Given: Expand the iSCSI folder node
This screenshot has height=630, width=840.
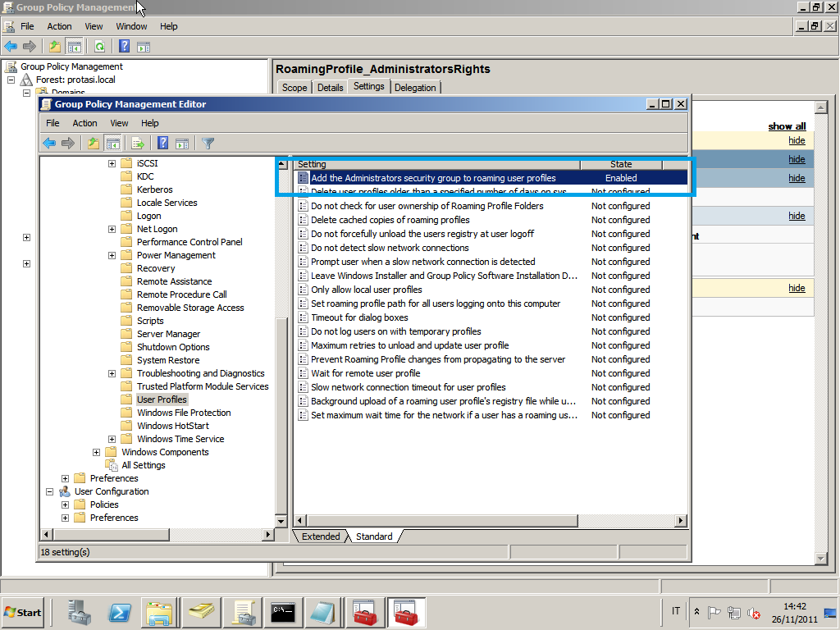Looking at the screenshot, I should point(112,163).
